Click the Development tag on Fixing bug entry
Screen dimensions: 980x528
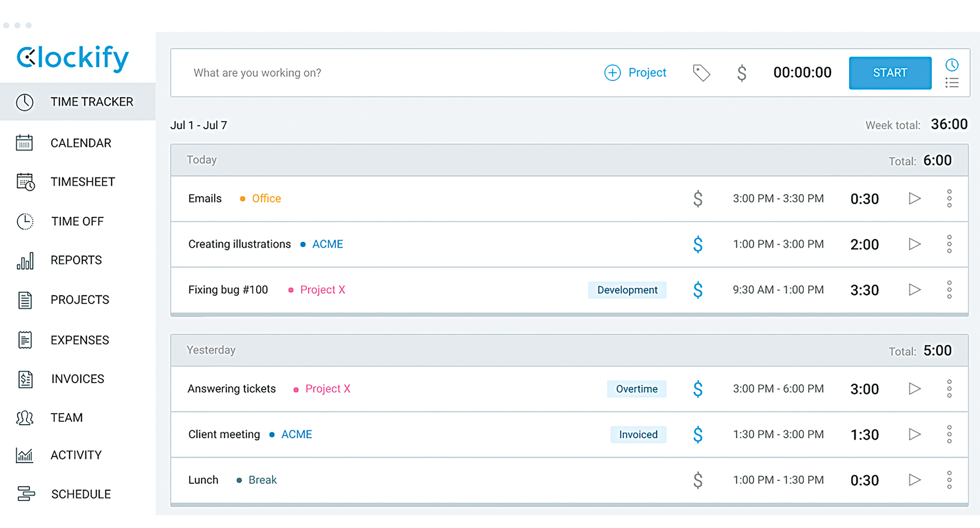pyautogui.click(x=627, y=290)
